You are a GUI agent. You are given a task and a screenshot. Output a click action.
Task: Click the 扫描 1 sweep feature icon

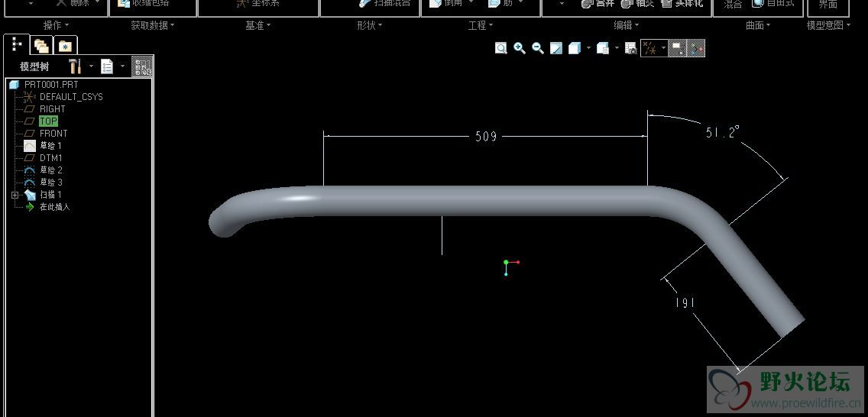pos(30,195)
